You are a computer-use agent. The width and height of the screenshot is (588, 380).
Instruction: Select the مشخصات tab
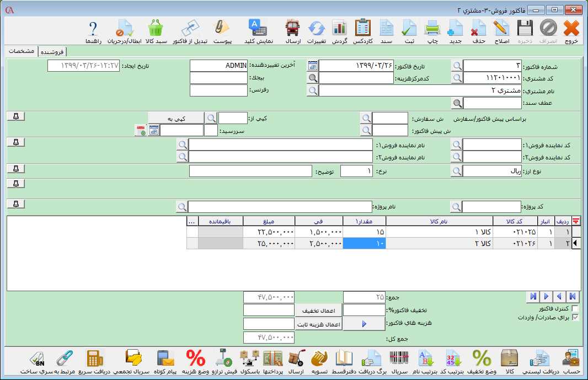pyautogui.click(x=22, y=51)
